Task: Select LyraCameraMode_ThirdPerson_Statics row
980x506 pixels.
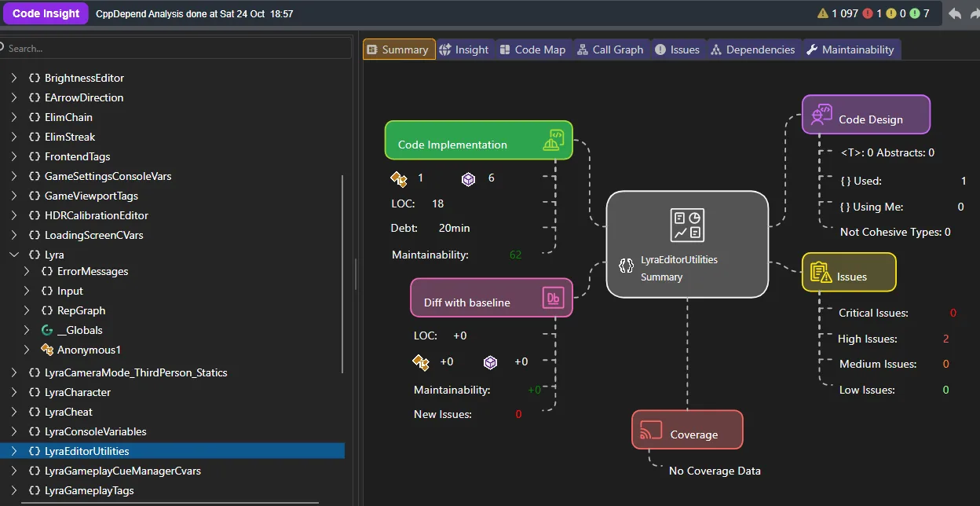Action: point(172,372)
